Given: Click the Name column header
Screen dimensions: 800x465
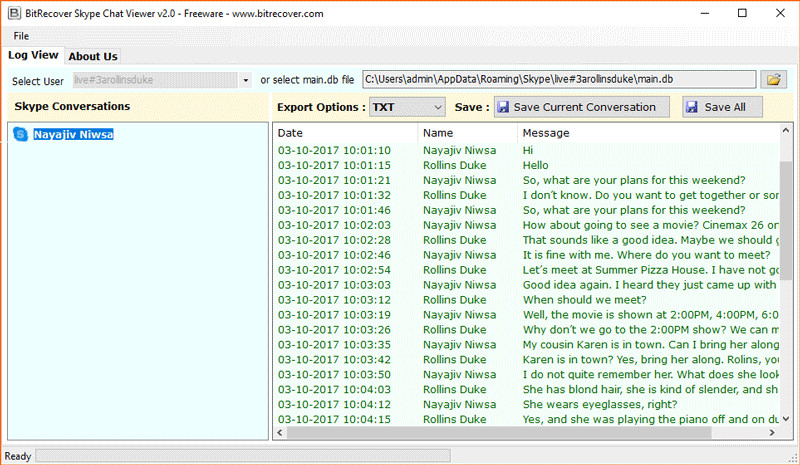Looking at the screenshot, I should click(467, 133).
